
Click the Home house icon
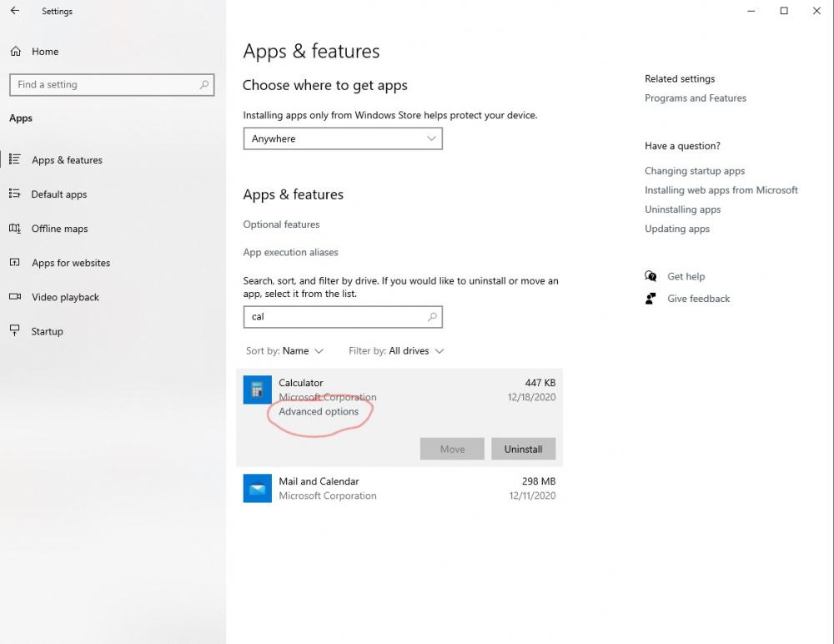tap(16, 52)
